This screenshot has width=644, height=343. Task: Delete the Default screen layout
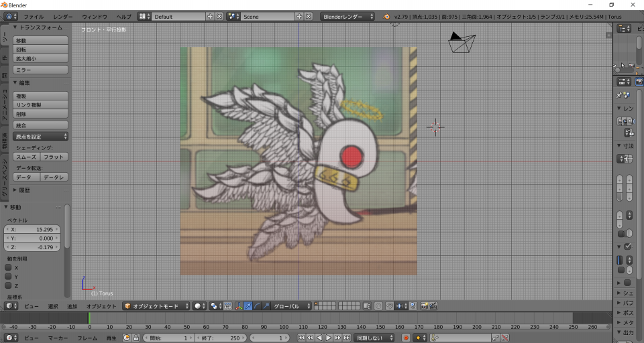coord(220,16)
